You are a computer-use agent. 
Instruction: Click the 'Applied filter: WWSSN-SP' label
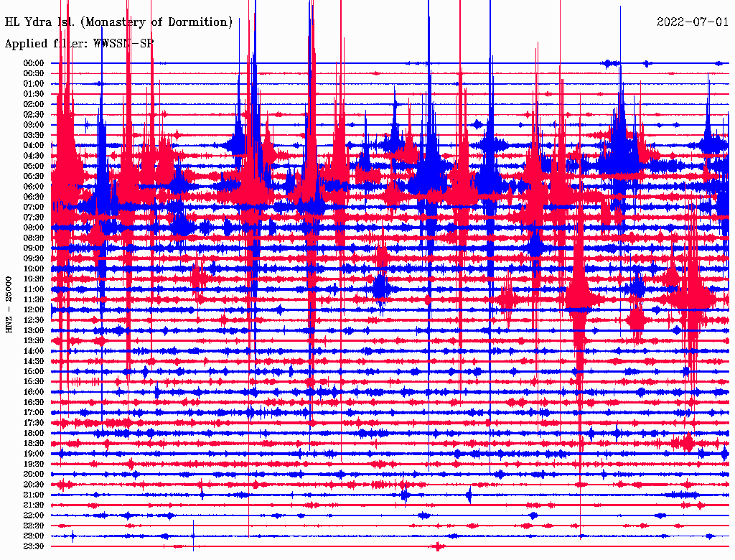pyautogui.click(x=79, y=44)
